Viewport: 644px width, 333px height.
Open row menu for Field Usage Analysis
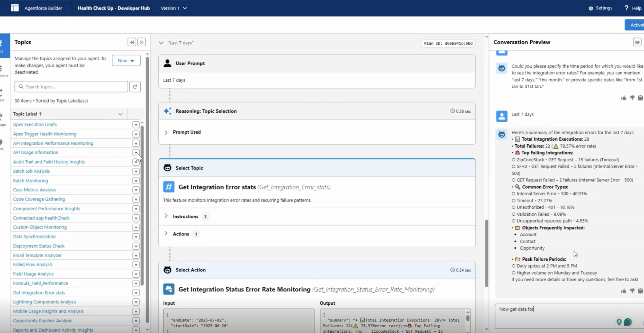tap(136, 274)
